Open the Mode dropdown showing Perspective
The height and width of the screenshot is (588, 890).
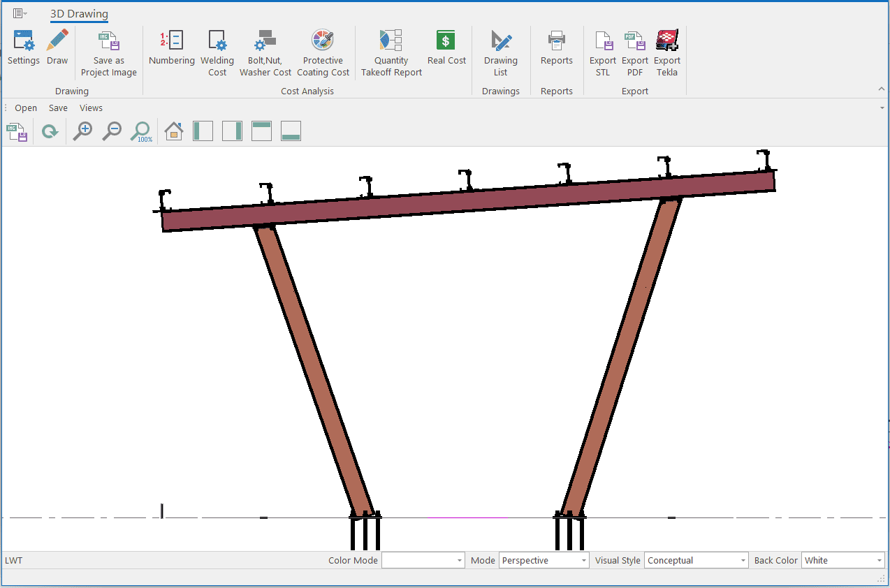pos(584,561)
